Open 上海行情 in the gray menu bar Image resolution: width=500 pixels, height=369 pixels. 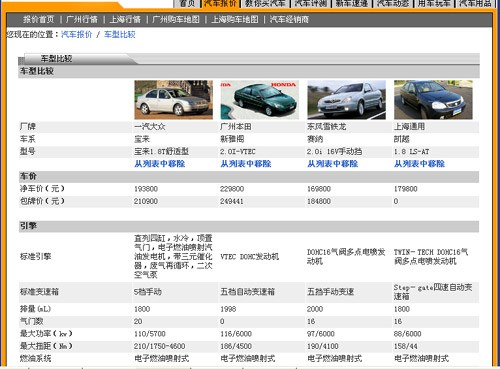(125, 20)
